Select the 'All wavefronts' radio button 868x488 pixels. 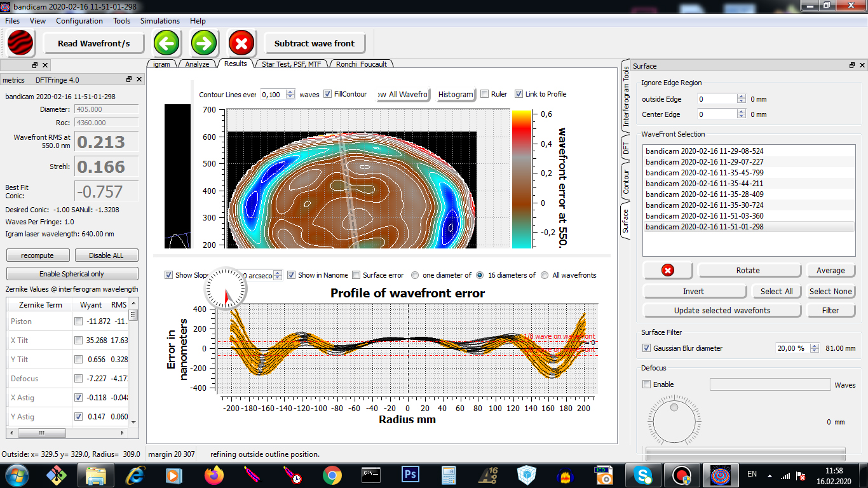[545, 275]
